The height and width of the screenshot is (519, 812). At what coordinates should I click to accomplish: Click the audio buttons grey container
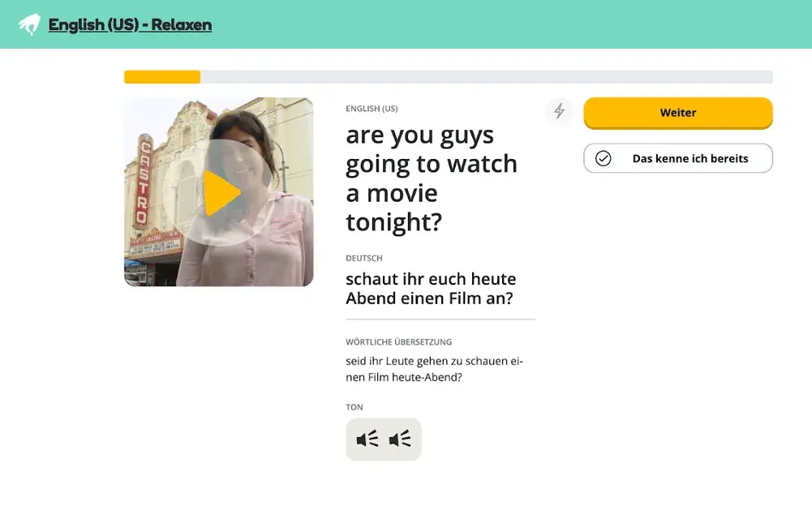(x=384, y=440)
